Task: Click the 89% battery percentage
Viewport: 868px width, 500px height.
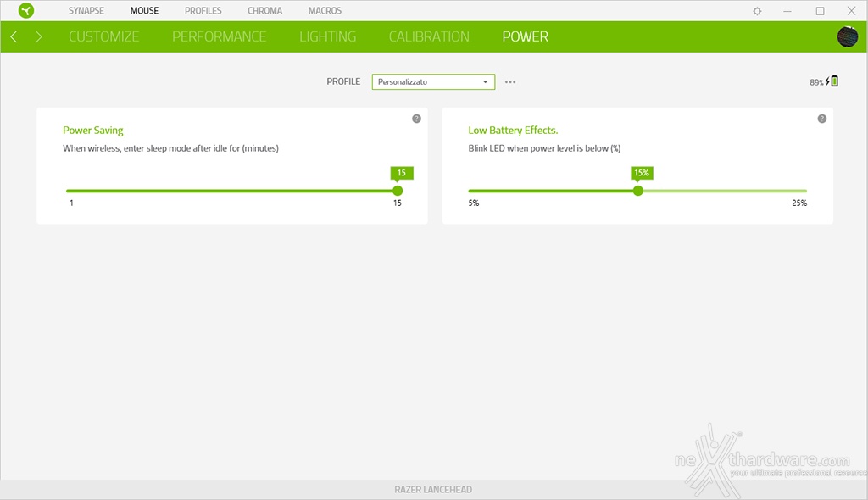Action: 816,82
